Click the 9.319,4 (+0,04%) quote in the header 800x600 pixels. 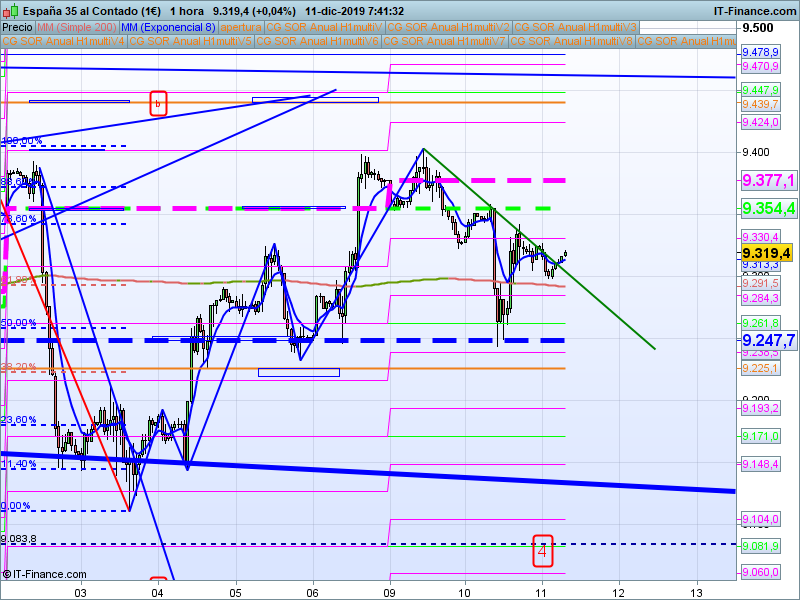click(254, 11)
